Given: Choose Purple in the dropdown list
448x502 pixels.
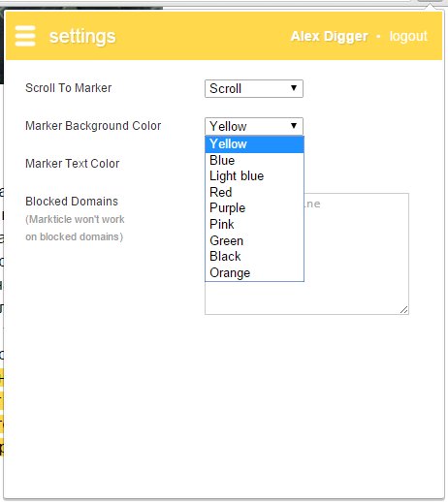Looking at the screenshot, I should pyautogui.click(x=254, y=208).
